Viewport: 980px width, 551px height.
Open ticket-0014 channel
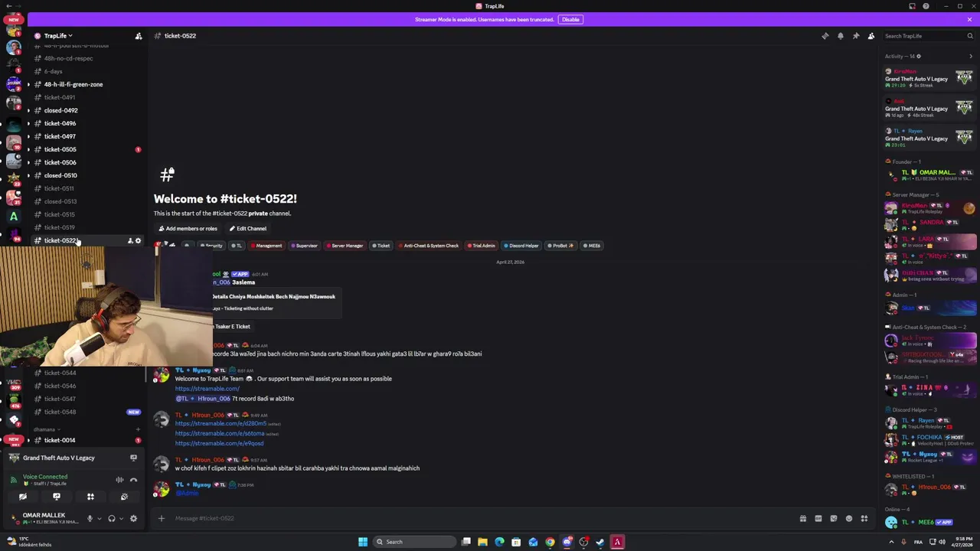60,440
